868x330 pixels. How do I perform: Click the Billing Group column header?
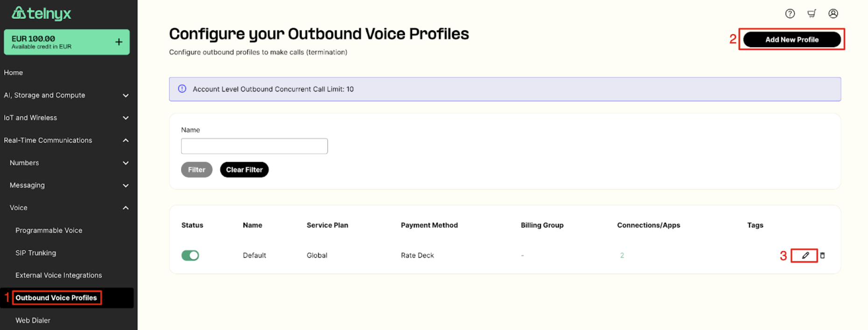[x=542, y=225]
